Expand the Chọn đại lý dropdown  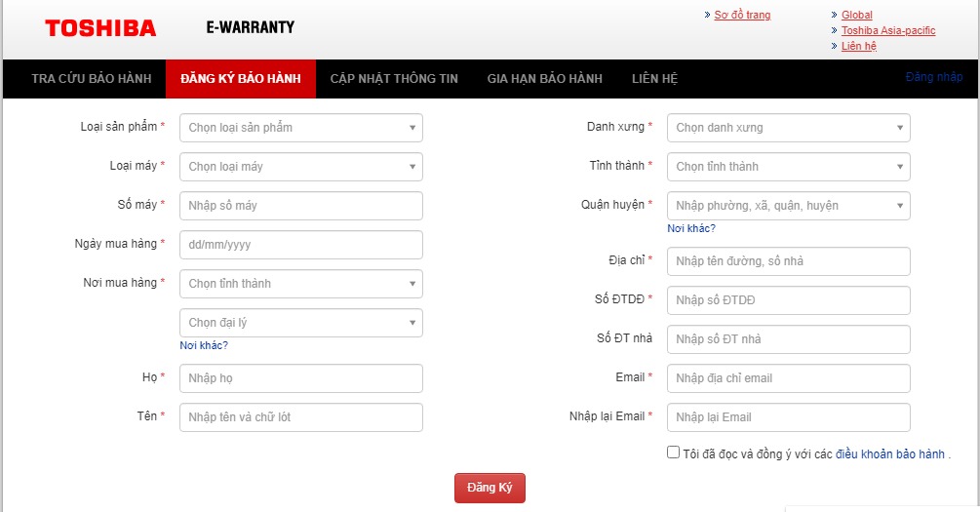[300, 323]
